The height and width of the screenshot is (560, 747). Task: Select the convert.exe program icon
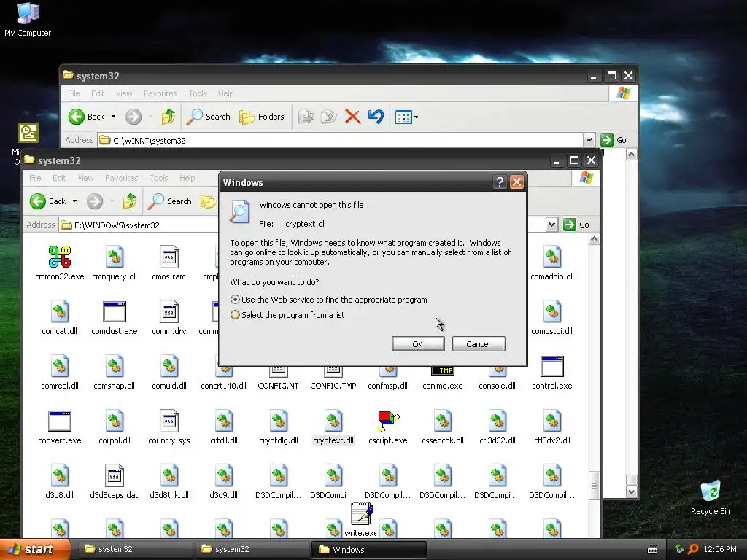point(60,421)
